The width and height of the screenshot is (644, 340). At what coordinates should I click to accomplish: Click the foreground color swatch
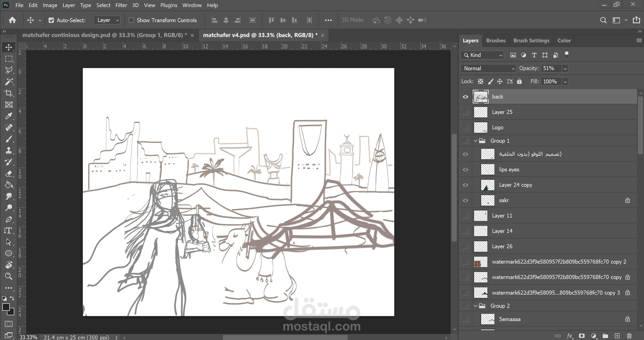tap(6, 307)
